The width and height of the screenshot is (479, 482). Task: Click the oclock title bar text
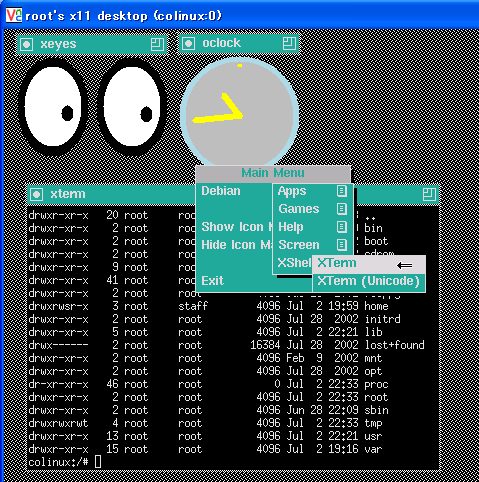click(x=221, y=43)
